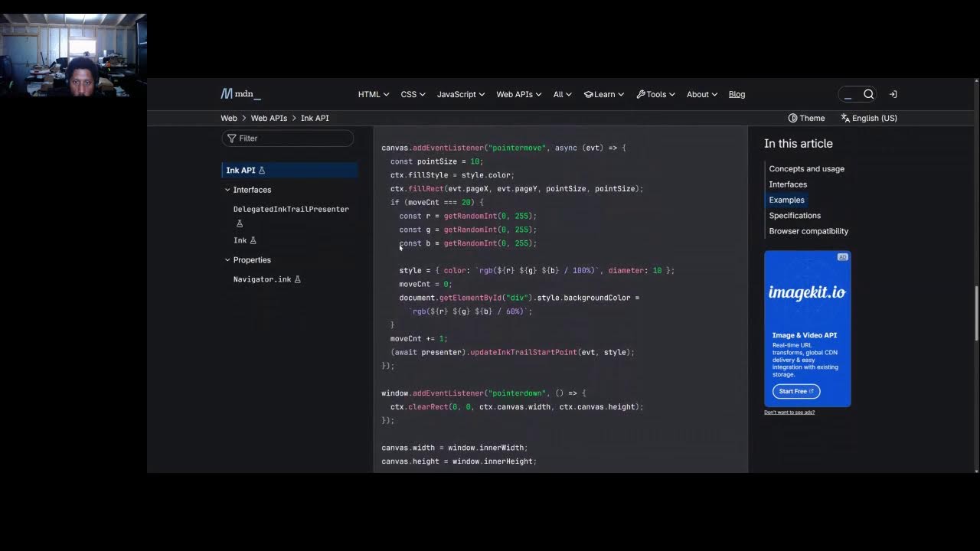
Task: Click the webcam video overlay
Action: (x=73, y=55)
